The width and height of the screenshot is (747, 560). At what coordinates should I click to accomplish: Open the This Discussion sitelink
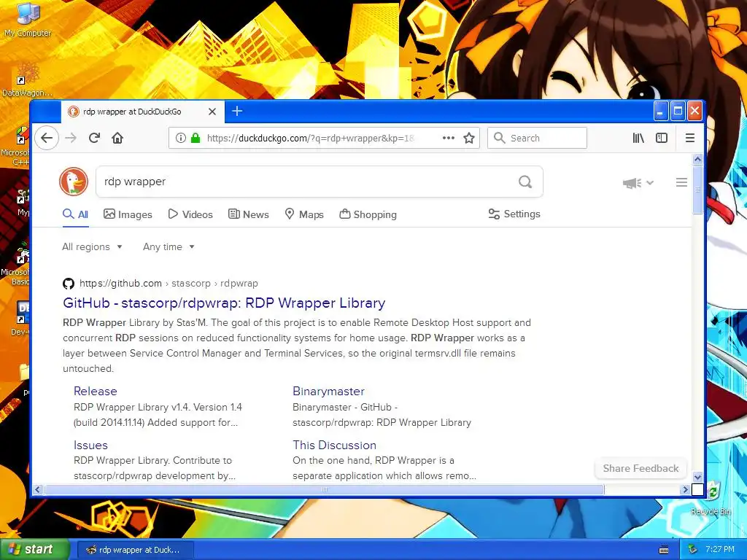pyautogui.click(x=334, y=446)
